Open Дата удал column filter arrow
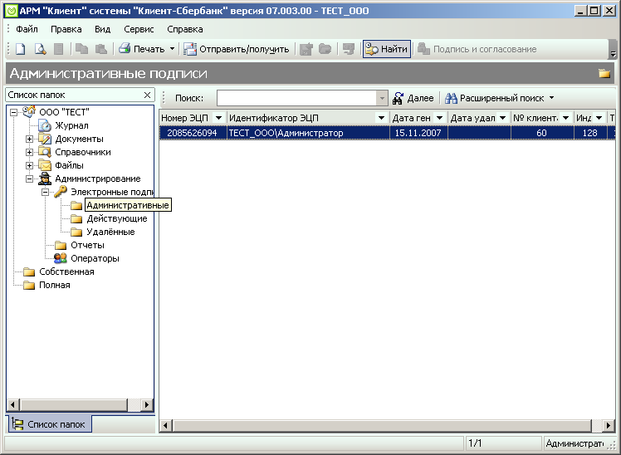Image resolution: width=621 pixels, height=455 pixels. click(x=502, y=118)
